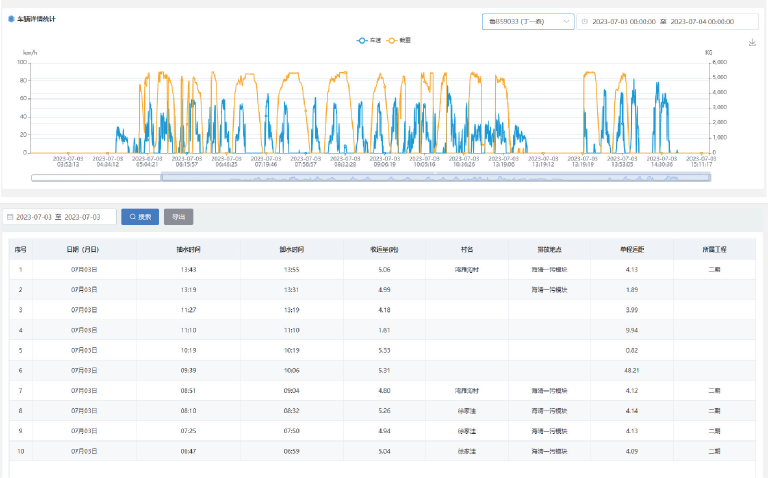This screenshot has height=478, width=768.
Task: Click the collected tonnage column header
Action: (384, 249)
